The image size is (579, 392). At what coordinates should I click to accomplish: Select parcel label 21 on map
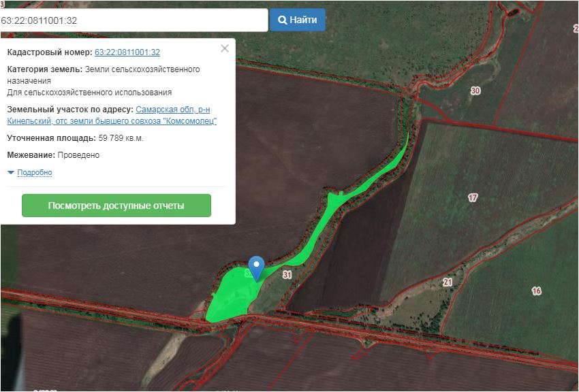pos(448,282)
